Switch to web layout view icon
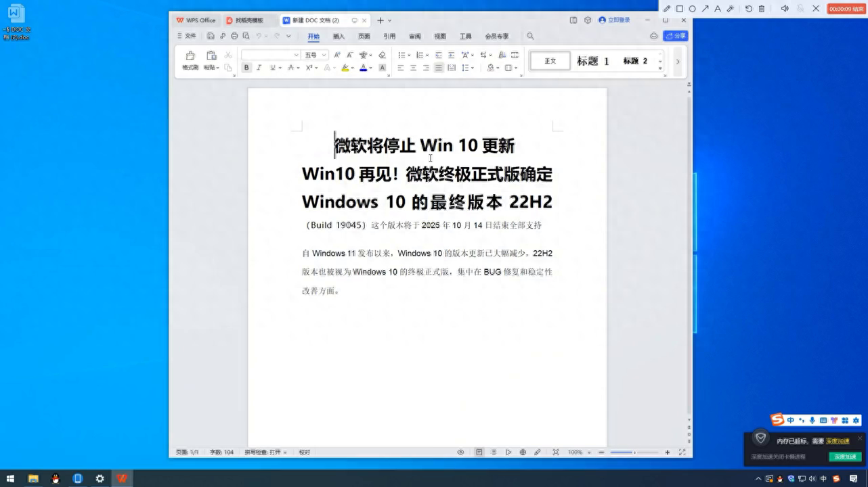Viewport: 868px width, 487px height. tap(523, 452)
